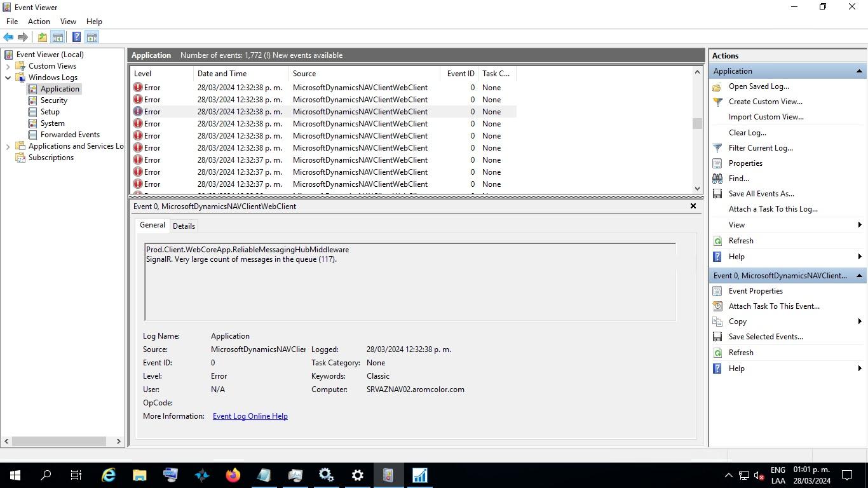
Task: Select Event Viewer (Local) root node
Action: pyautogui.click(x=50, y=55)
